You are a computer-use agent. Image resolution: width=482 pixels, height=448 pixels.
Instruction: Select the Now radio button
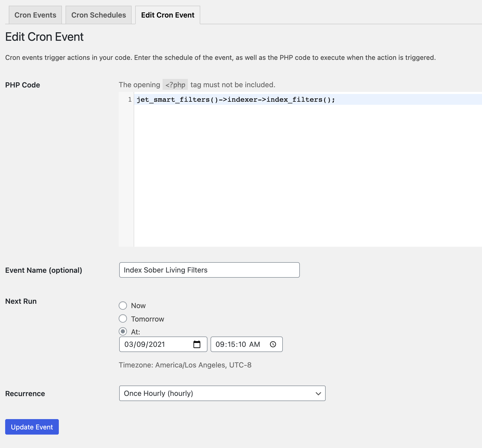tap(123, 306)
